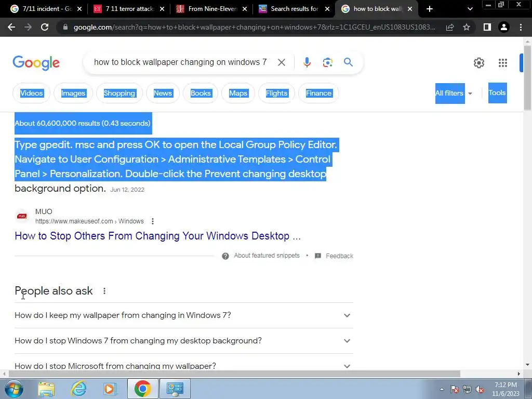
Task: Filter results by News
Action: click(163, 93)
